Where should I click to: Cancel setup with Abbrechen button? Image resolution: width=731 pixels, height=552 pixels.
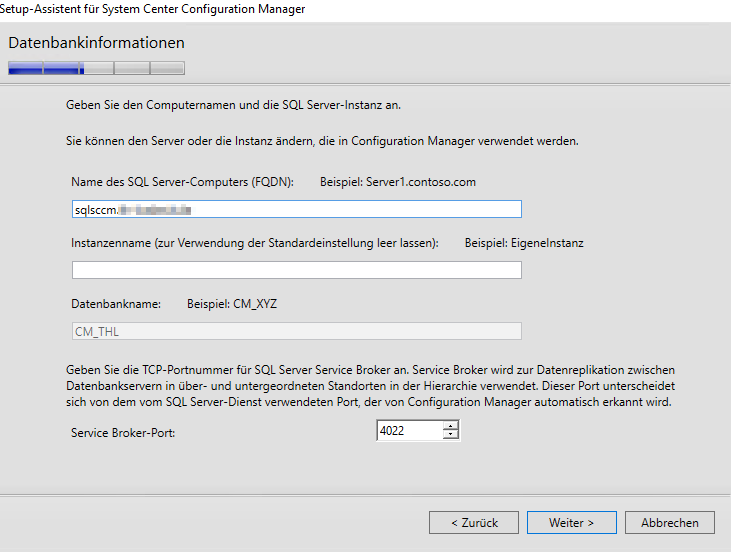[669, 523]
